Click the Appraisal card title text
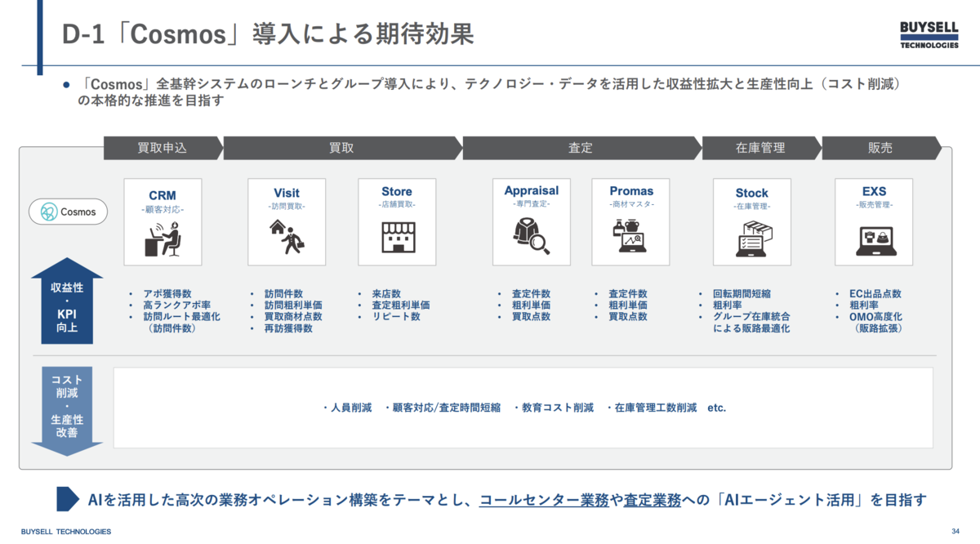 coord(532,191)
